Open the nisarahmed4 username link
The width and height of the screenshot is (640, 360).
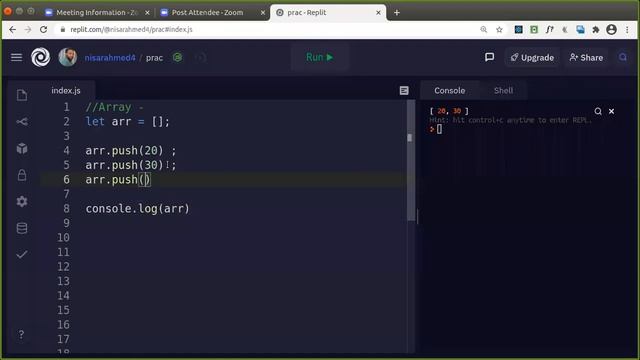(110, 58)
